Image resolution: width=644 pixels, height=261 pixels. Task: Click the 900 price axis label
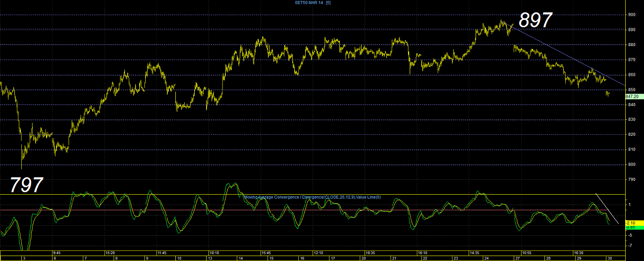pos(632,15)
